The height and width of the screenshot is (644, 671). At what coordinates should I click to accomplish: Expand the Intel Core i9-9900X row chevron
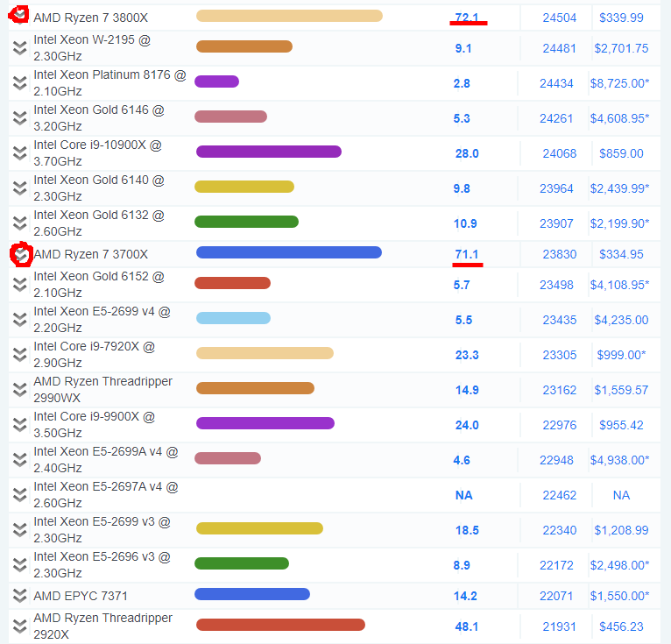(19, 425)
